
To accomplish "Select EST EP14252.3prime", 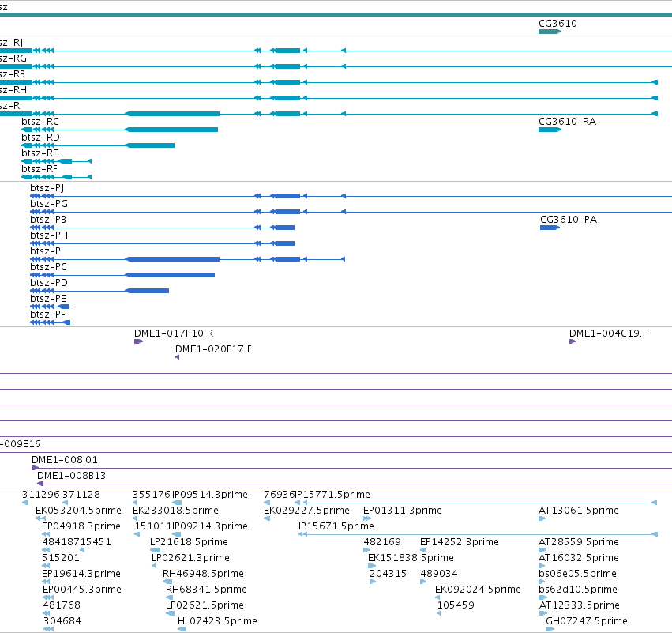I will tap(459, 542).
